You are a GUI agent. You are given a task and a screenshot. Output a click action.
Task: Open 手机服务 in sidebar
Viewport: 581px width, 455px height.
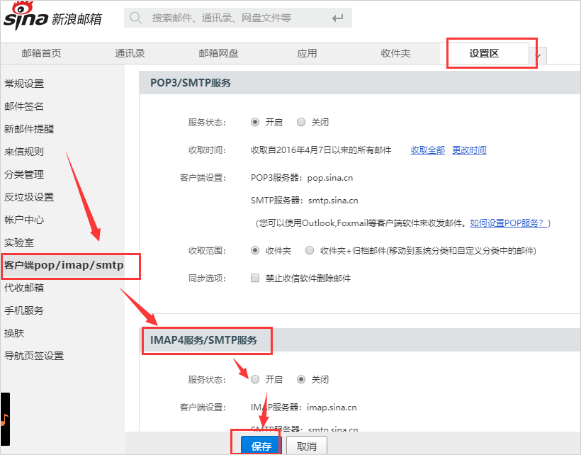tap(24, 310)
